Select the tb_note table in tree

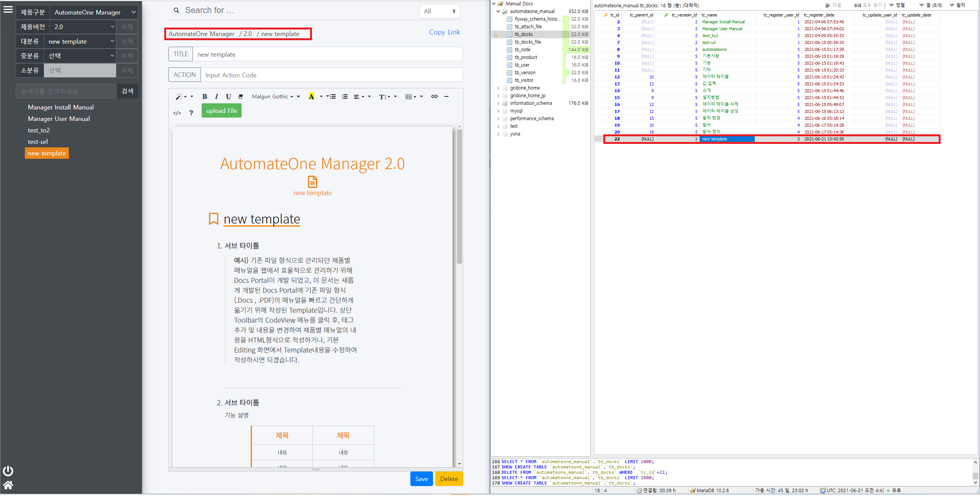pyautogui.click(x=522, y=50)
